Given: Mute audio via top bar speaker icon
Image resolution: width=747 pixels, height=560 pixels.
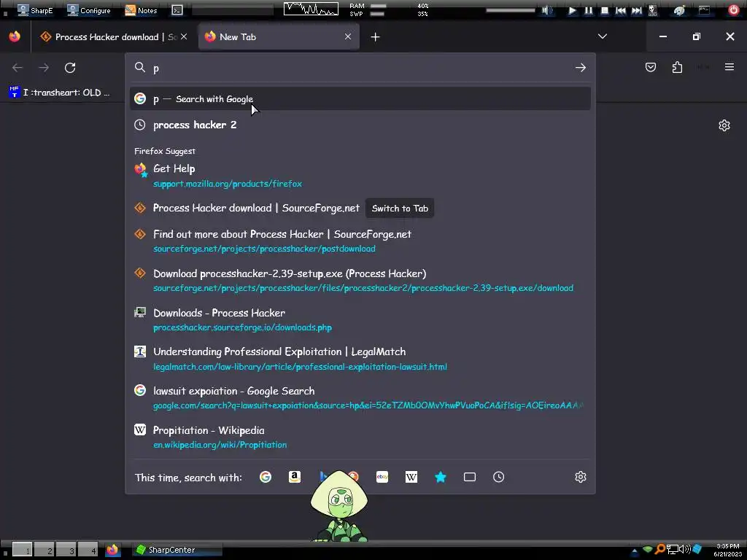Looking at the screenshot, I should click(x=547, y=10).
